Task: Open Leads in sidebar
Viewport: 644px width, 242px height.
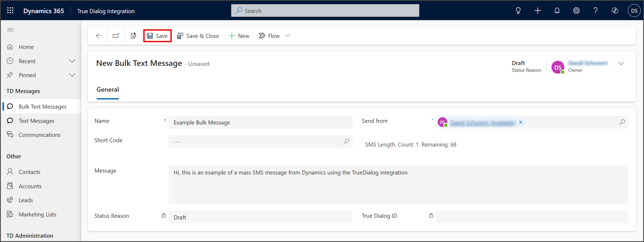Action: point(41,200)
